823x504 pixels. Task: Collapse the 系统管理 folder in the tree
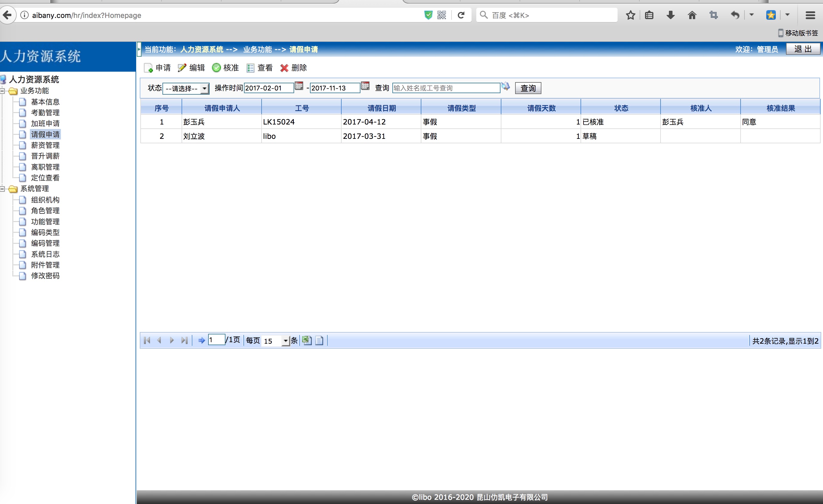coord(2,189)
